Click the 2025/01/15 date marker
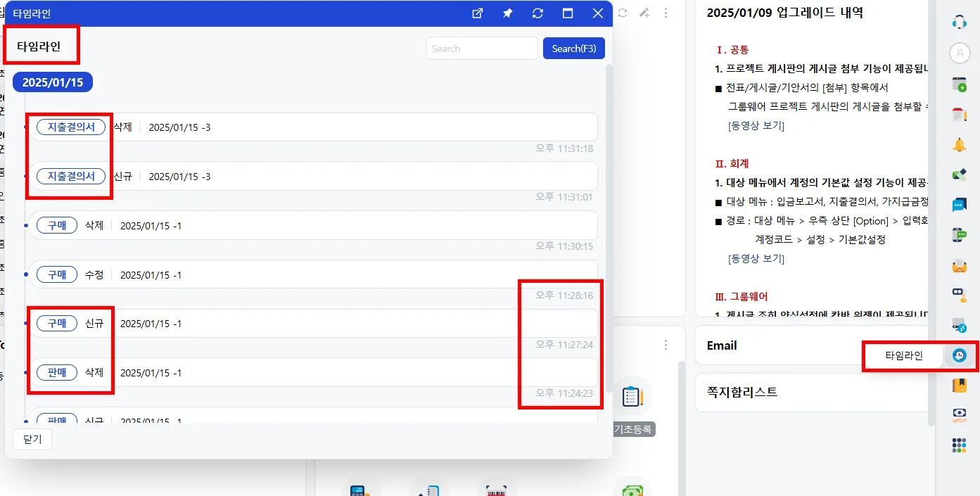 [x=53, y=82]
